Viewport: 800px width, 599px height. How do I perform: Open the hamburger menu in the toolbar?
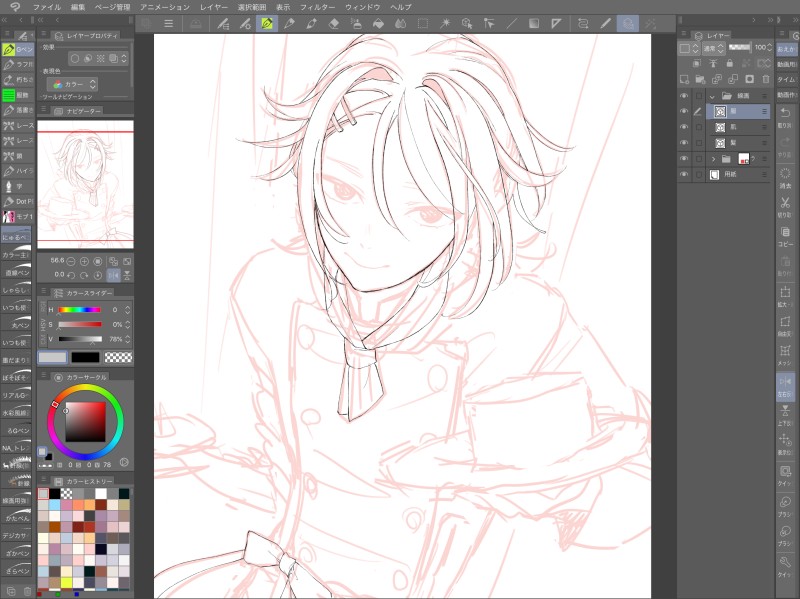click(168, 23)
